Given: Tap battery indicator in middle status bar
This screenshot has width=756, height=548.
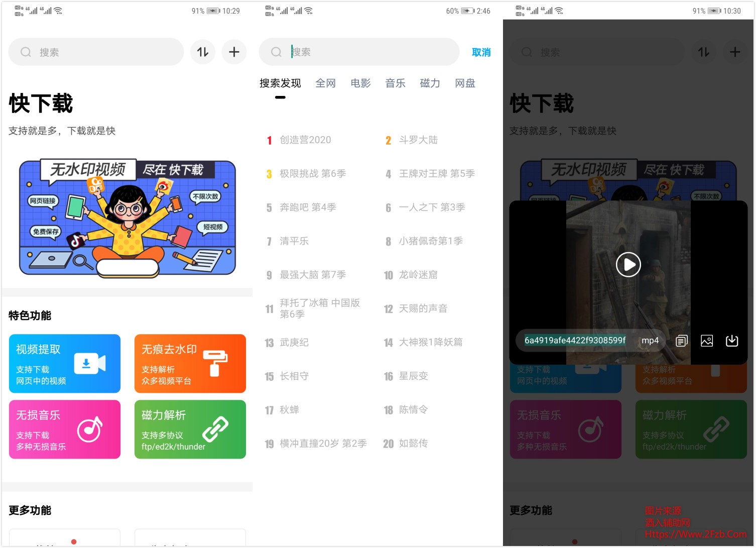Looking at the screenshot, I should 467,11.
